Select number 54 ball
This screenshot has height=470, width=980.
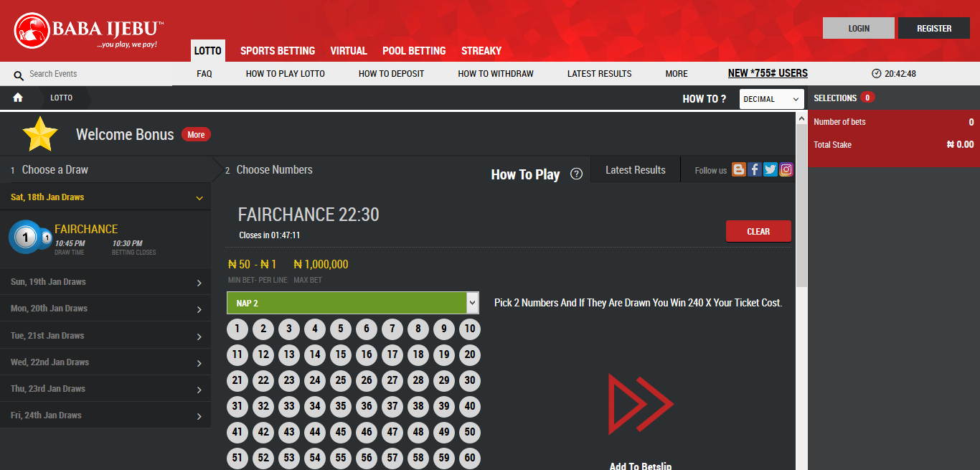[x=315, y=458]
